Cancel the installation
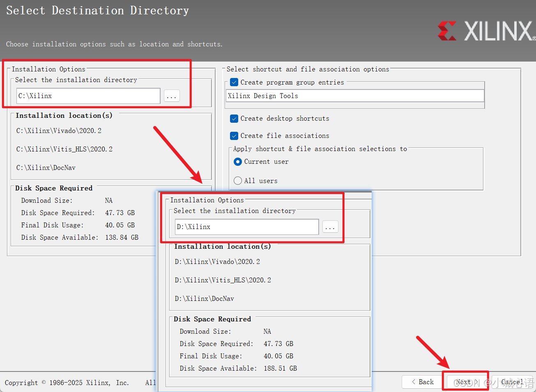 tap(512, 382)
